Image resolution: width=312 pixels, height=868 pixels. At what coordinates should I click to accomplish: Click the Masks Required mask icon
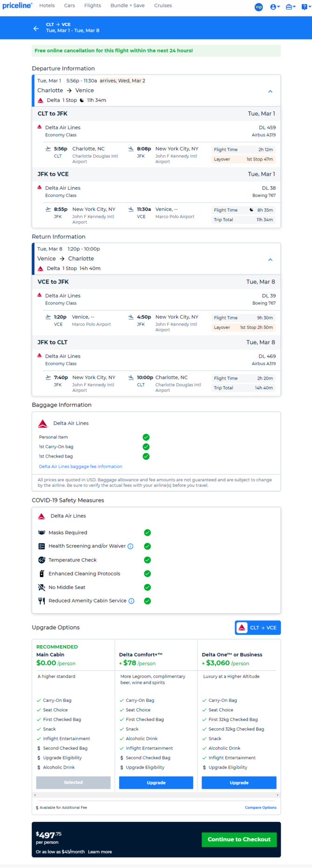[41, 533]
